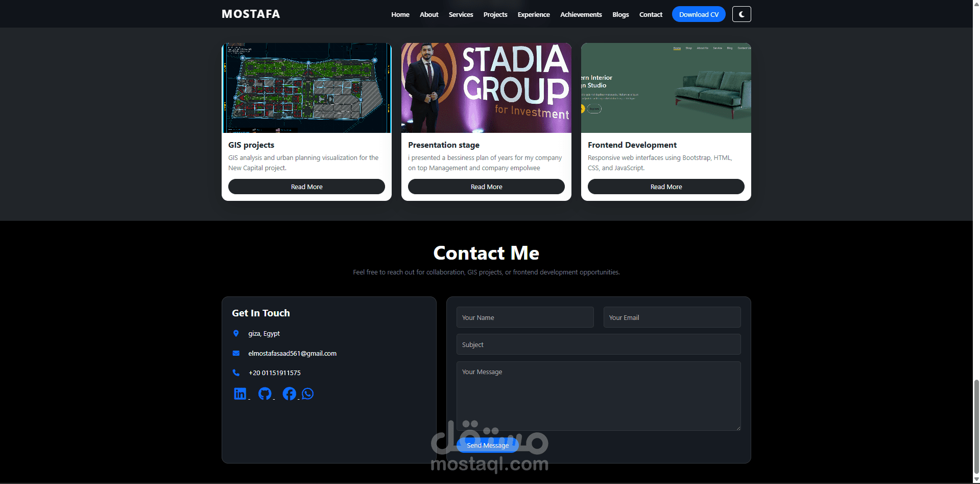Toggle dark mode with the moon button
Viewport: 980px width, 484px height.
742,14
